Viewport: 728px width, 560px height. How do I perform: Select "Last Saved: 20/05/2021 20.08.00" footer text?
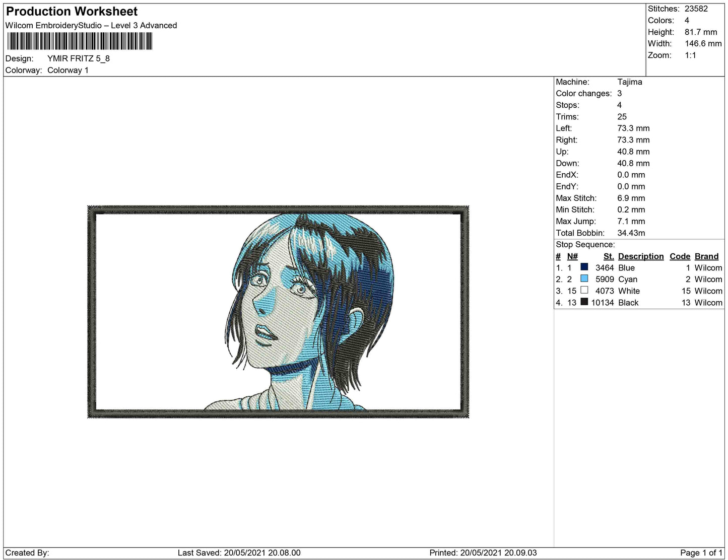(239, 552)
